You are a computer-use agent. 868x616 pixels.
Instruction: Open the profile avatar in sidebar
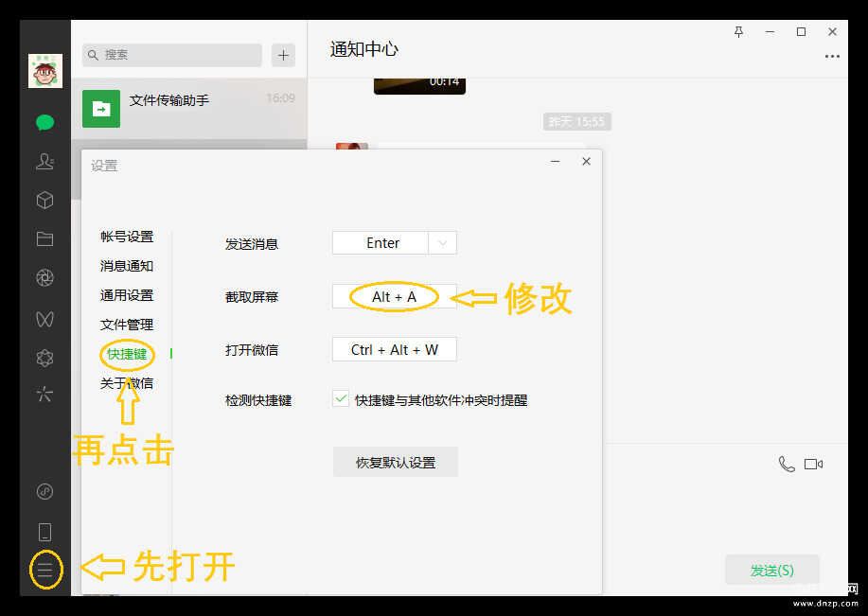45,71
